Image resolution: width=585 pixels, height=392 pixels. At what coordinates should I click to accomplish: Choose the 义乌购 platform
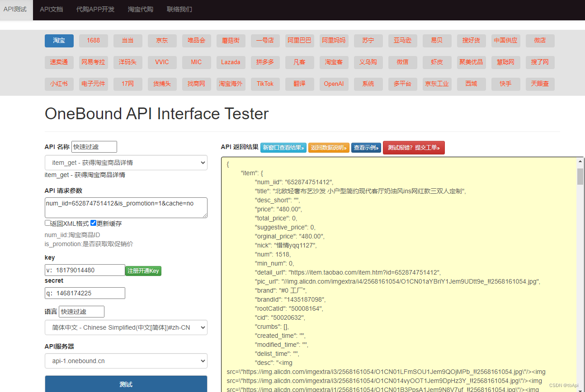point(368,62)
